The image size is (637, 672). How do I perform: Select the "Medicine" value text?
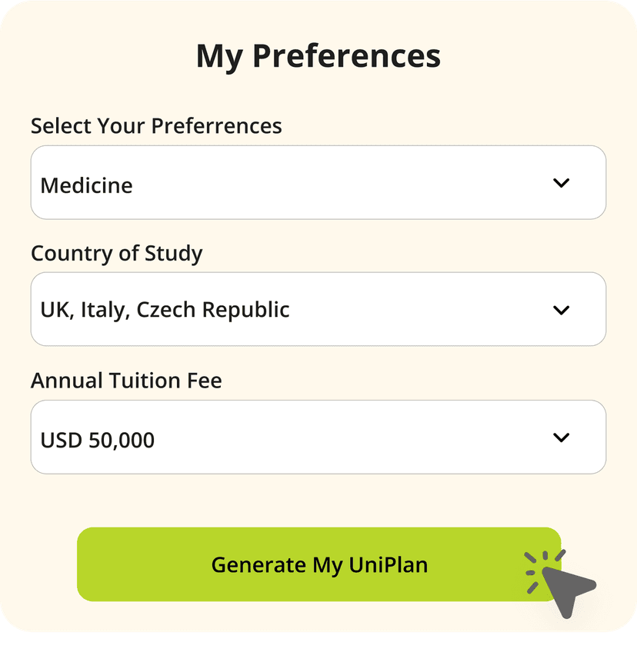click(86, 185)
